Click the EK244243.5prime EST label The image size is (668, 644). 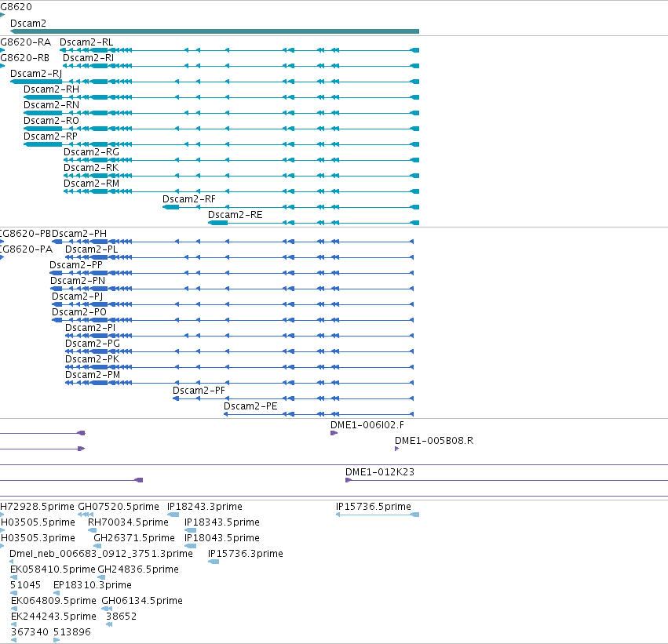53,617
